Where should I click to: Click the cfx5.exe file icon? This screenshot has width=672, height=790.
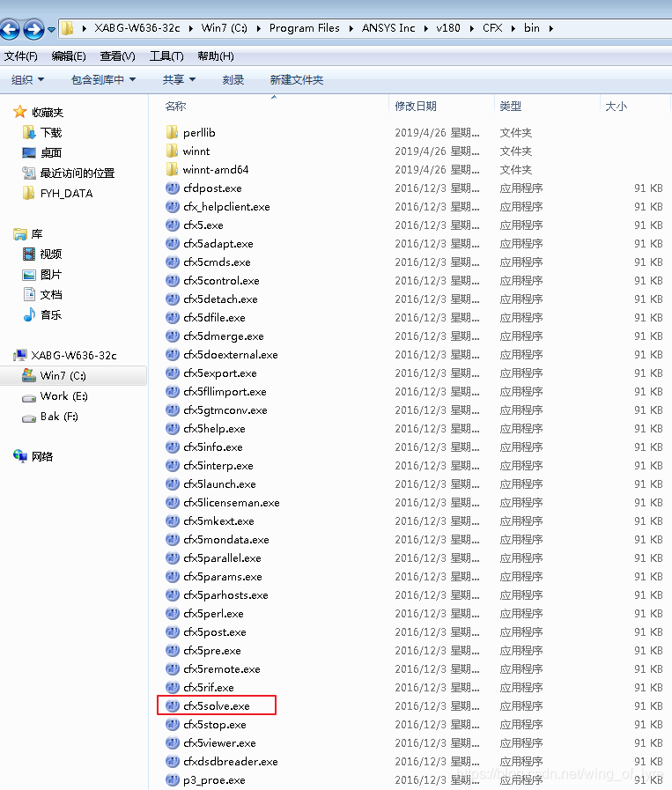click(173, 225)
